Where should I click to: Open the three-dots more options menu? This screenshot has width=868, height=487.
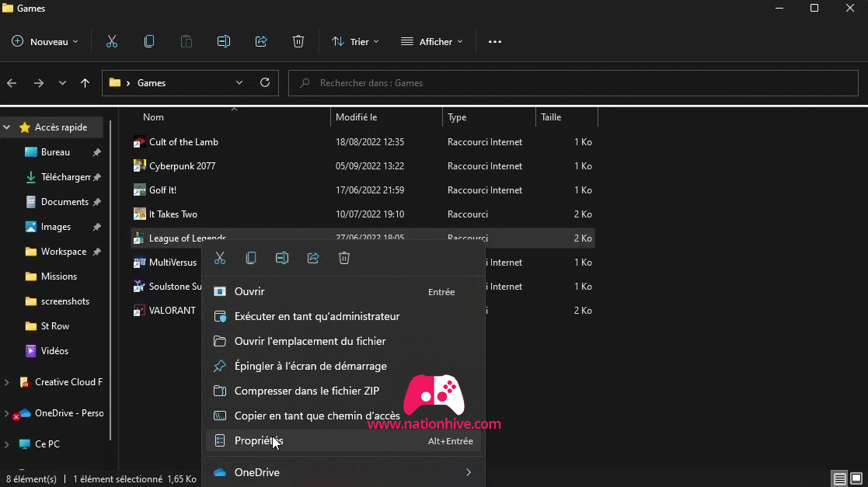coord(495,41)
